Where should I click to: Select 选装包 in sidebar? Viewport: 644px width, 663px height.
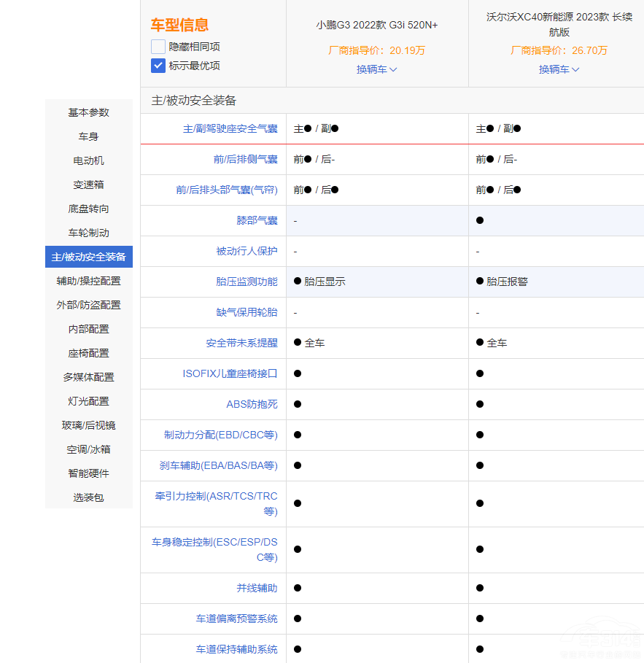[89, 497]
